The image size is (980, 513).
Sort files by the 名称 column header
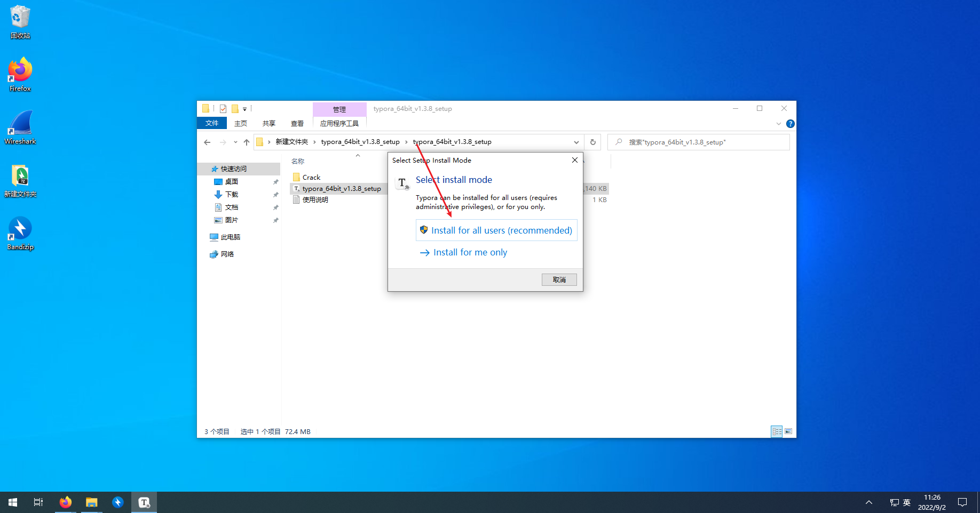[298, 162]
